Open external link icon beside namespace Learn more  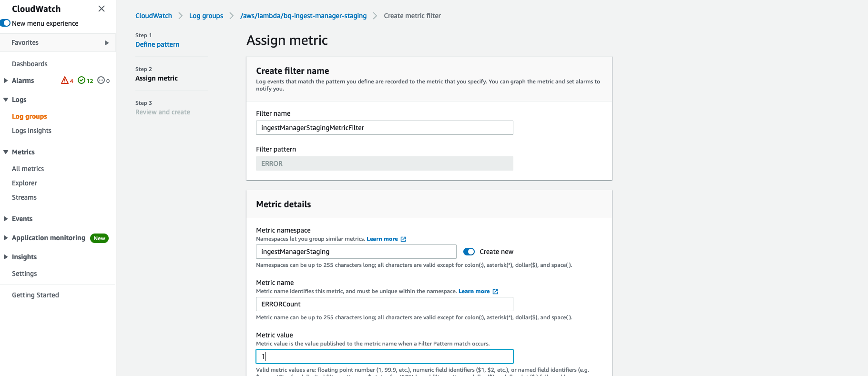(x=403, y=239)
